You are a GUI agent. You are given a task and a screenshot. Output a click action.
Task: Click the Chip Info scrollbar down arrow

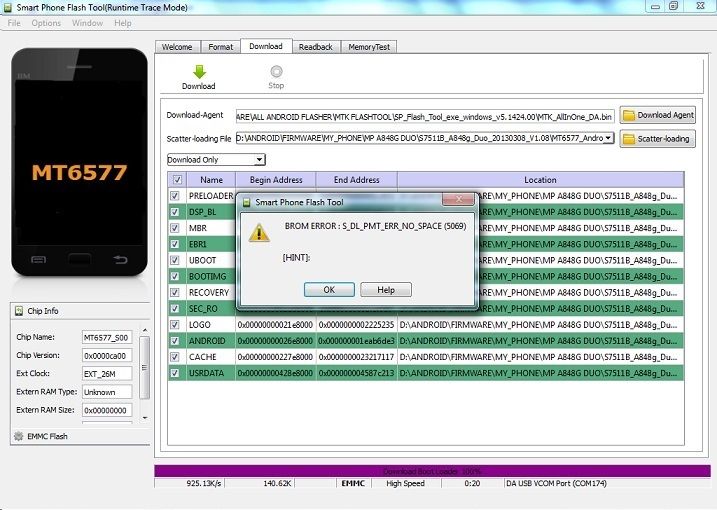click(x=144, y=418)
